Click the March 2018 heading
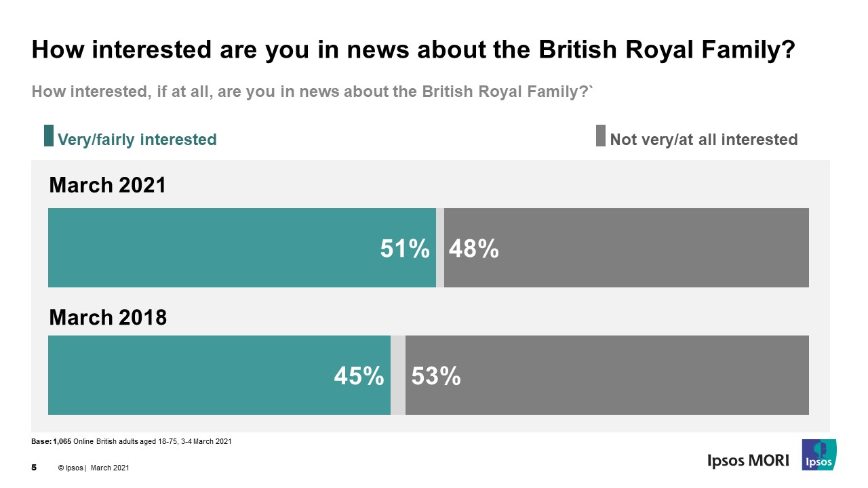The width and height of the screenshot is (868, 488). point(108,317)
